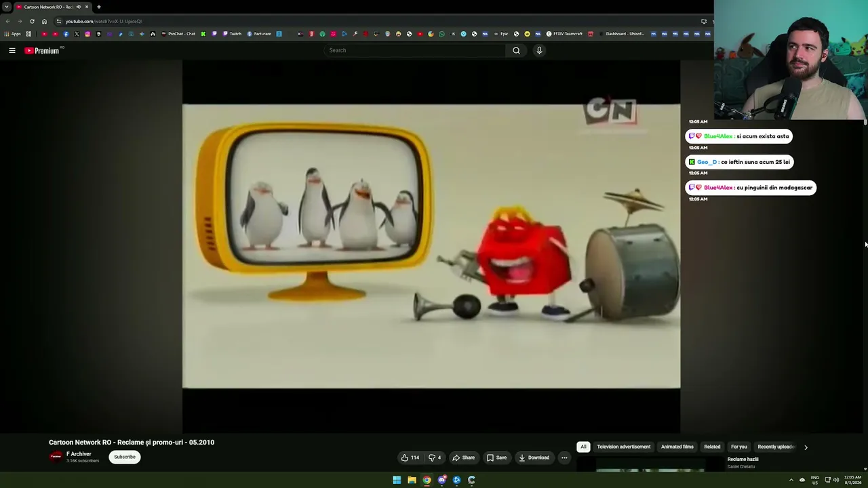
Task: Open the F Archiver channel name link
Action: (79, 454)
